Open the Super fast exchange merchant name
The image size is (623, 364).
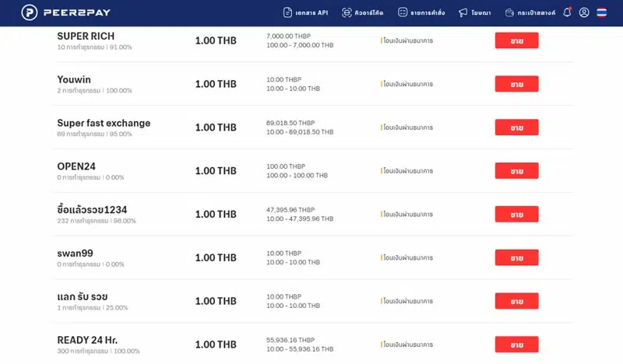[104, 123]
